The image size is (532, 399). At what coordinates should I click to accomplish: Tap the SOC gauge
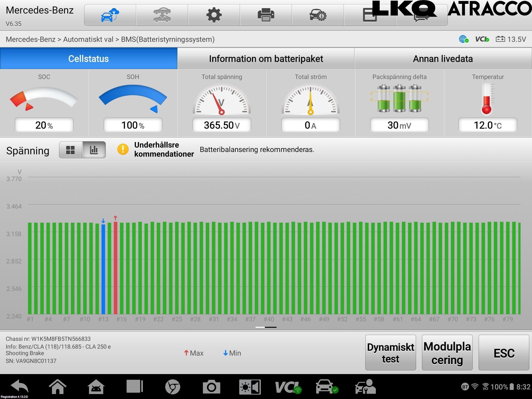click(44, 98)
